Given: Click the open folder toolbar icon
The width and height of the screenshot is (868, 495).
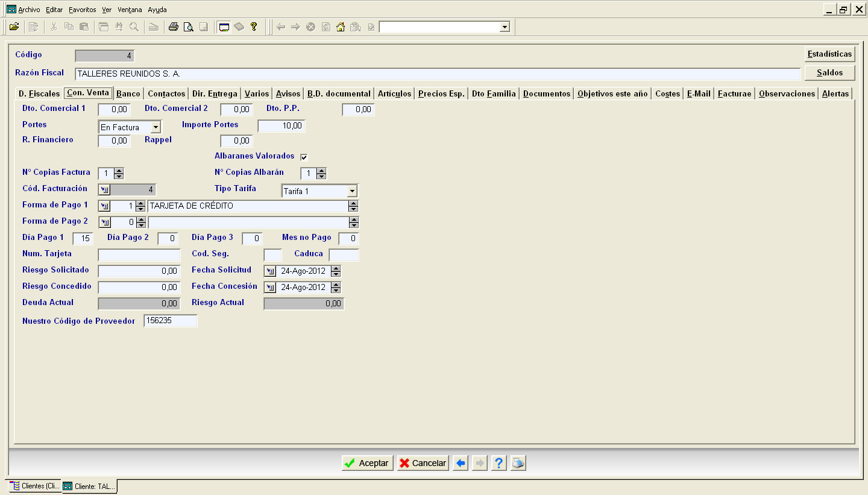Looking at the screenshot, I should pos(14,27).
